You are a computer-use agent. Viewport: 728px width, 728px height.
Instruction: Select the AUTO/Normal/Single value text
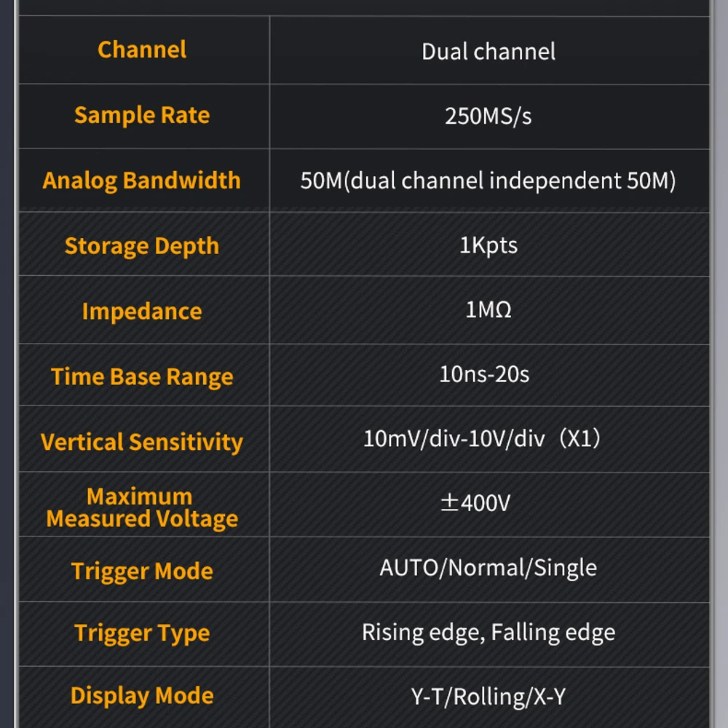488,568
